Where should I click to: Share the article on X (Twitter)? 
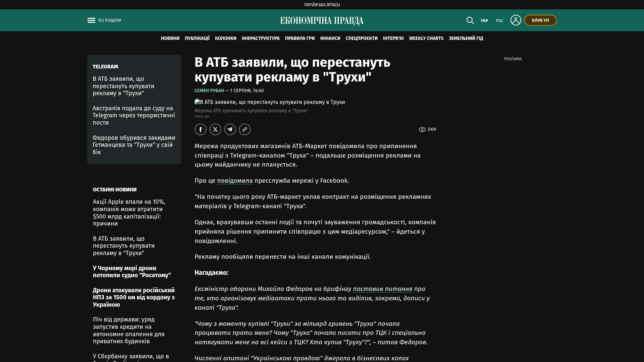coord(215,129)
